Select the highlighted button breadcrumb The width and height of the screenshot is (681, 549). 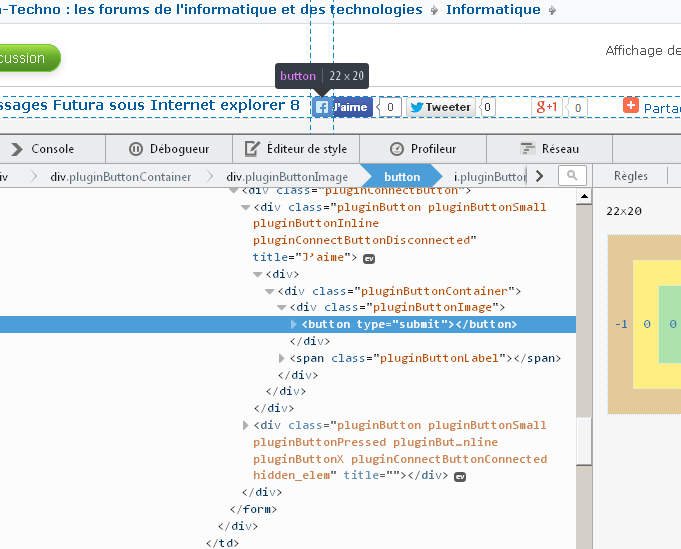coord(402,177)
